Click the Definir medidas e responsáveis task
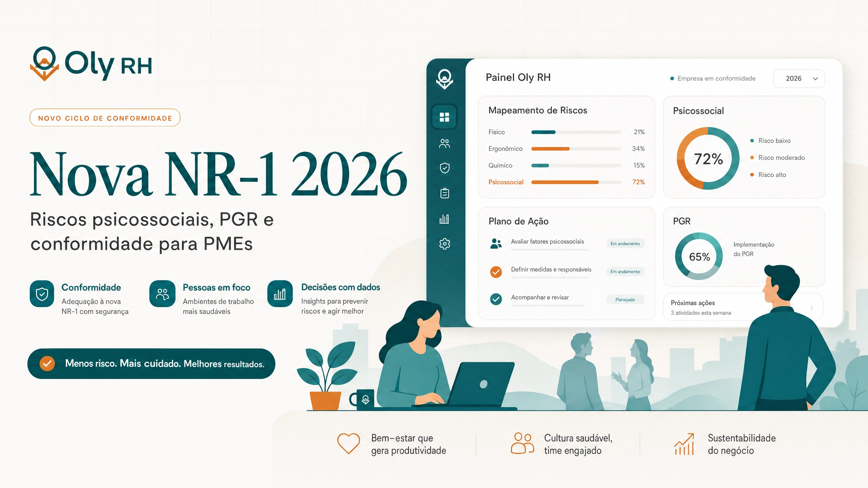This screenshot has height=488, width=868. click(x=551, y=269)
